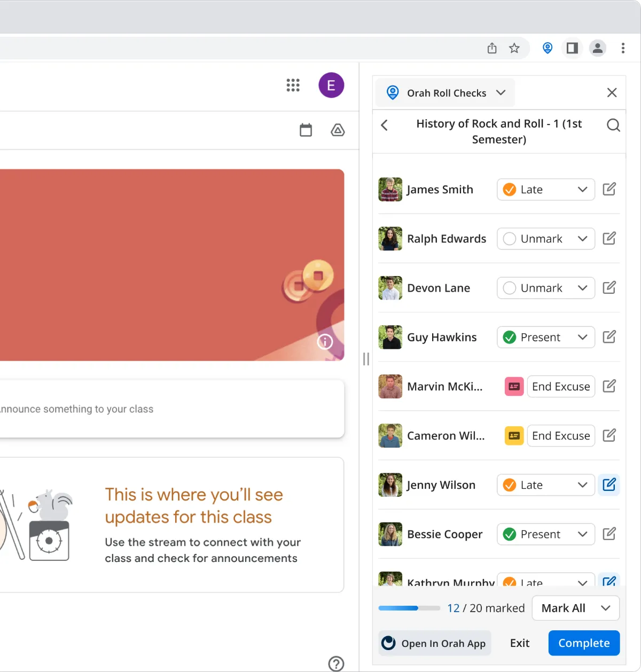This screenshot has height=672, width=641.
Task: Click the blue Complete button
Action: click(584, 643)
